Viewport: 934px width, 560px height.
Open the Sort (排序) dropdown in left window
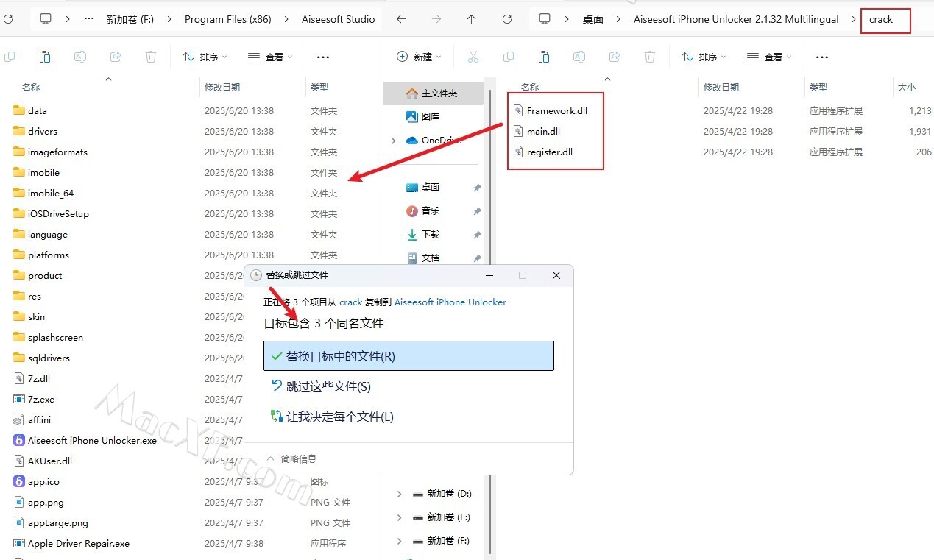coord(205,57)
